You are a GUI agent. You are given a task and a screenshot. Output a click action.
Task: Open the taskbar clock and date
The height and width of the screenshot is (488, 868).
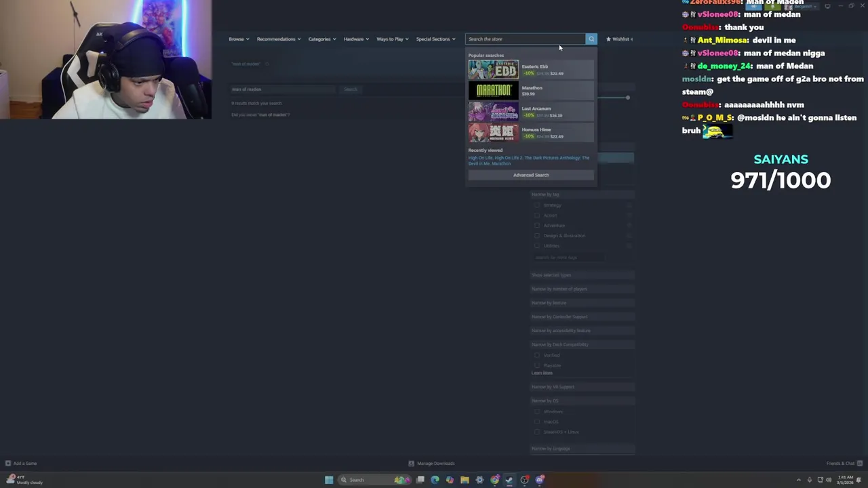[x=846, y=480]
